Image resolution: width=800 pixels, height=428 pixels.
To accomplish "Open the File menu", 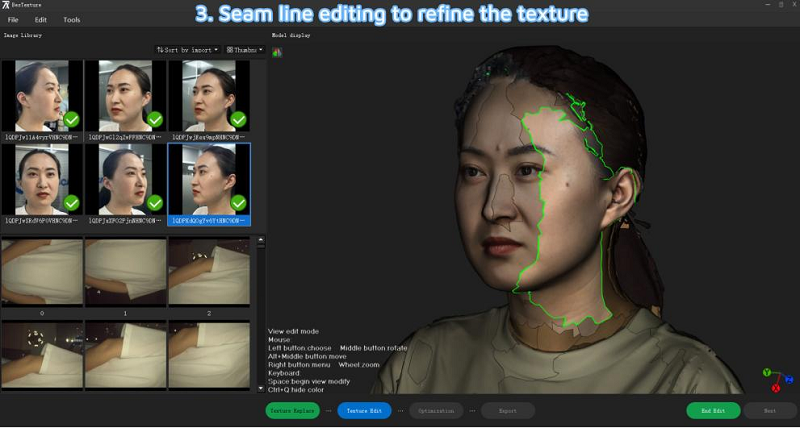I will coord(13,20).
